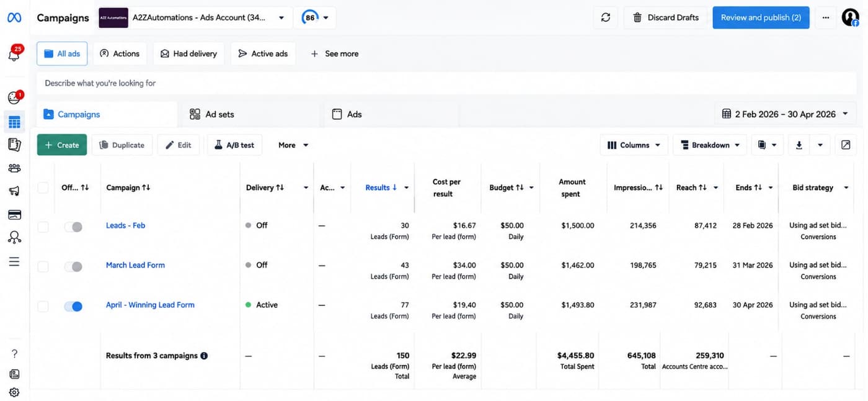
Task: Open the reports icon dropdown beside Breakdown
Action: tap(768, 145)
